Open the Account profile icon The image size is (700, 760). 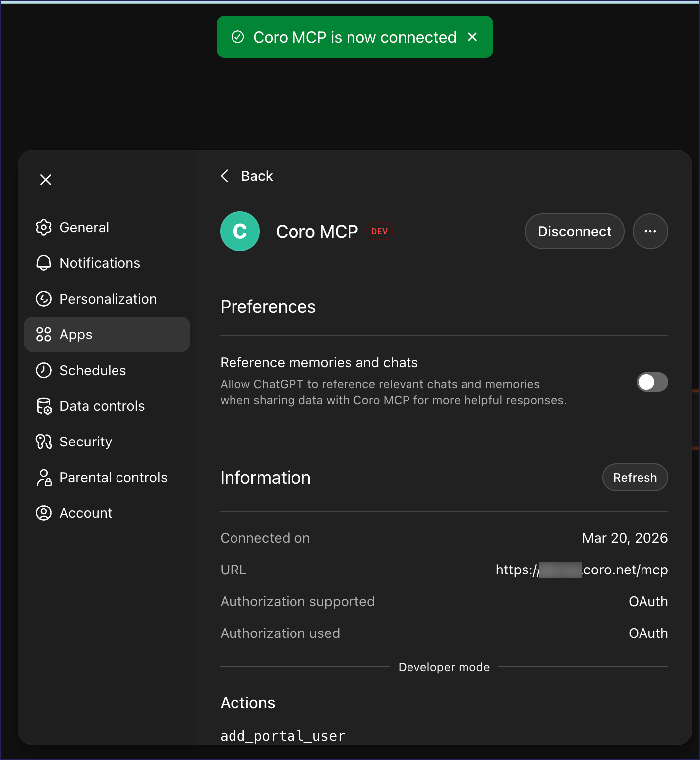(x=44, y=513)
